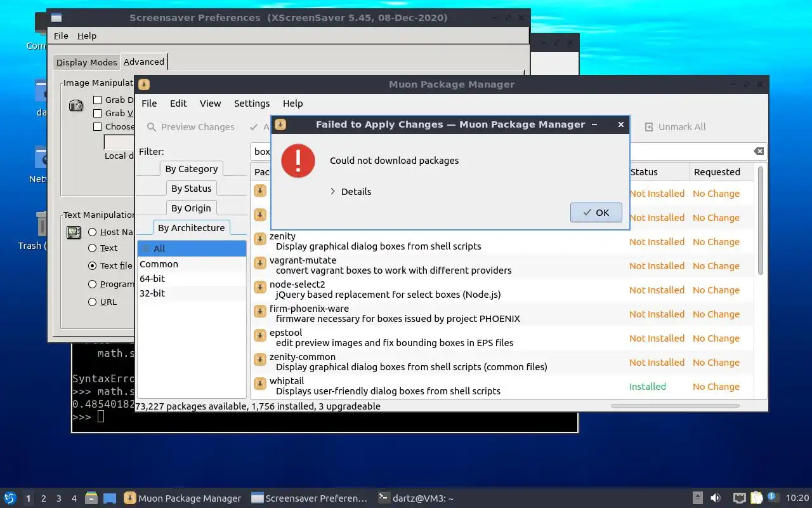Open the clipboard manager tray icon

pos(756,498)
